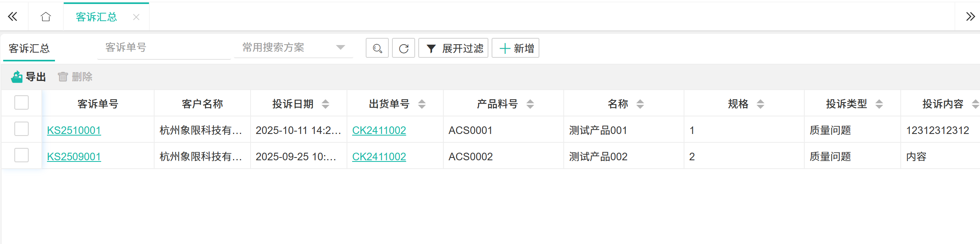The height and width of the screenshot is (244, 980).
Task: Sort by 投诉类型 column arrows
Action: (879, 104)
